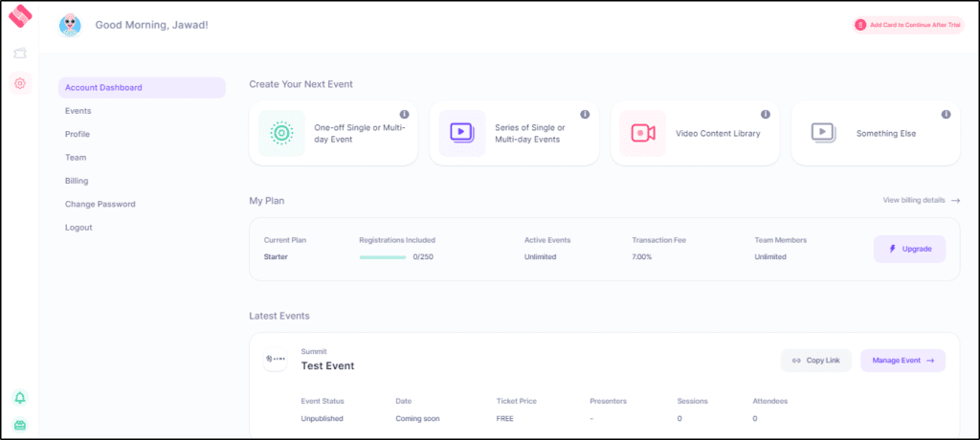Open View billing details link
The image size is (980, 440).
point(922,201)
